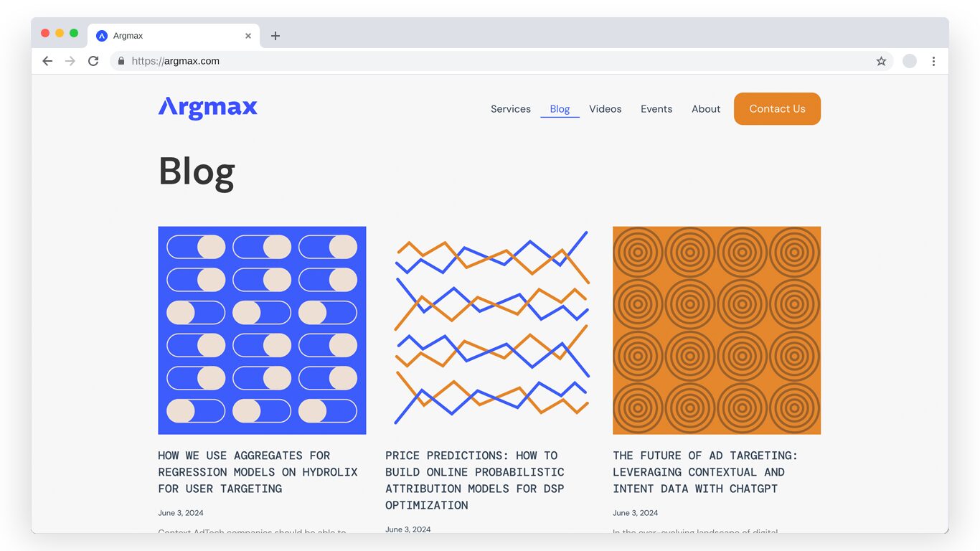Open the Future of Ad Targeting article title
Viewport: 980px width, 551px height.
click(705, 472)
